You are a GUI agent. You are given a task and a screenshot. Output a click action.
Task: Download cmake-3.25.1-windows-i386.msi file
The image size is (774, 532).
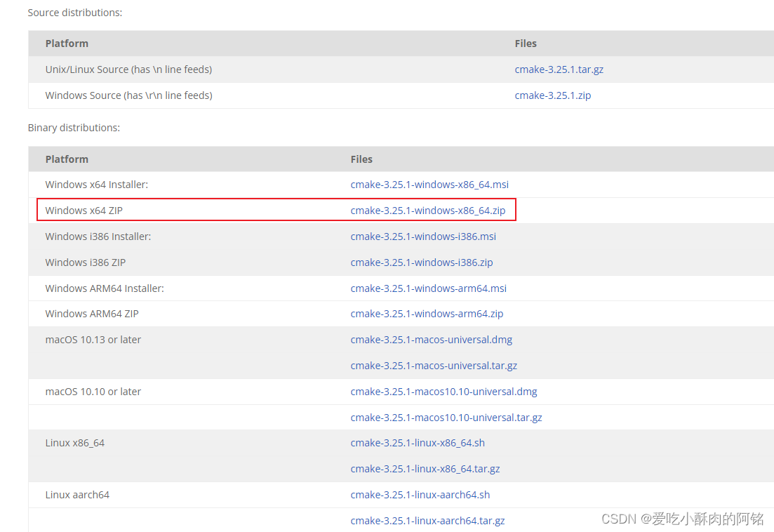423,237
